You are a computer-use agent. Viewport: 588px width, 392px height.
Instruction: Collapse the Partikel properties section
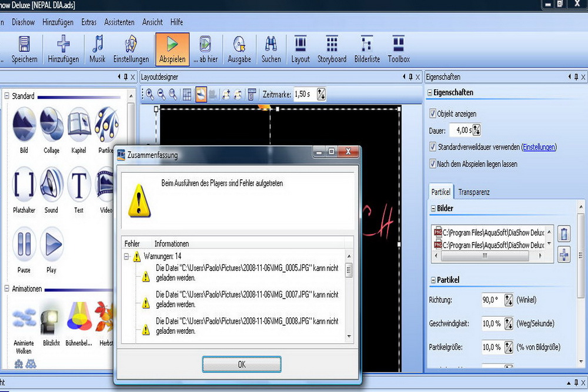tap(432, 280)
